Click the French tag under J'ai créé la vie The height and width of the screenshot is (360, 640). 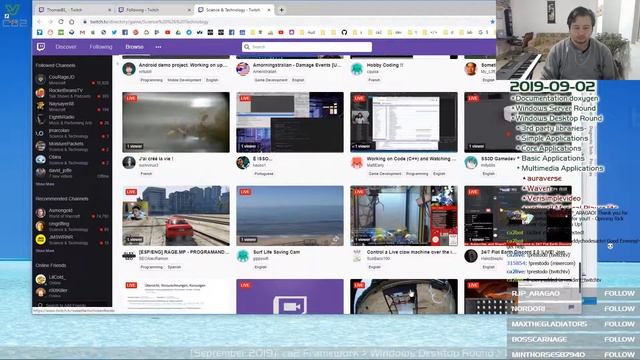point(146,174)
